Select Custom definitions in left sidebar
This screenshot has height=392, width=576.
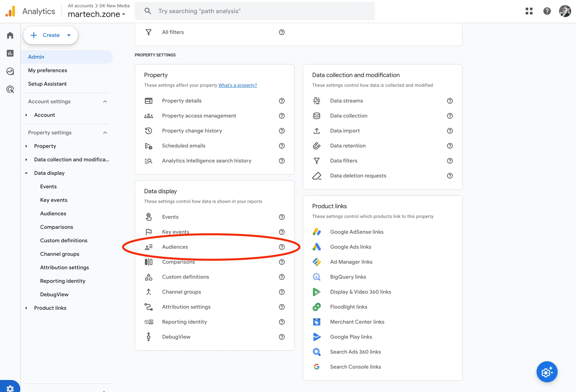click(64, 241)
